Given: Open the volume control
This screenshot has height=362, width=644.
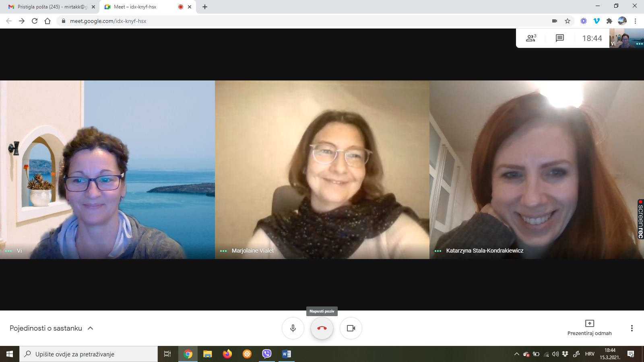Looking at the screenshot, I should coord(555,354).
